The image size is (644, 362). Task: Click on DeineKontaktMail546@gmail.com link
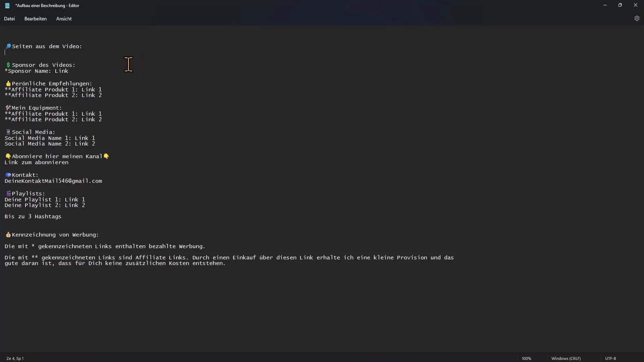click(x=53, y=180)
